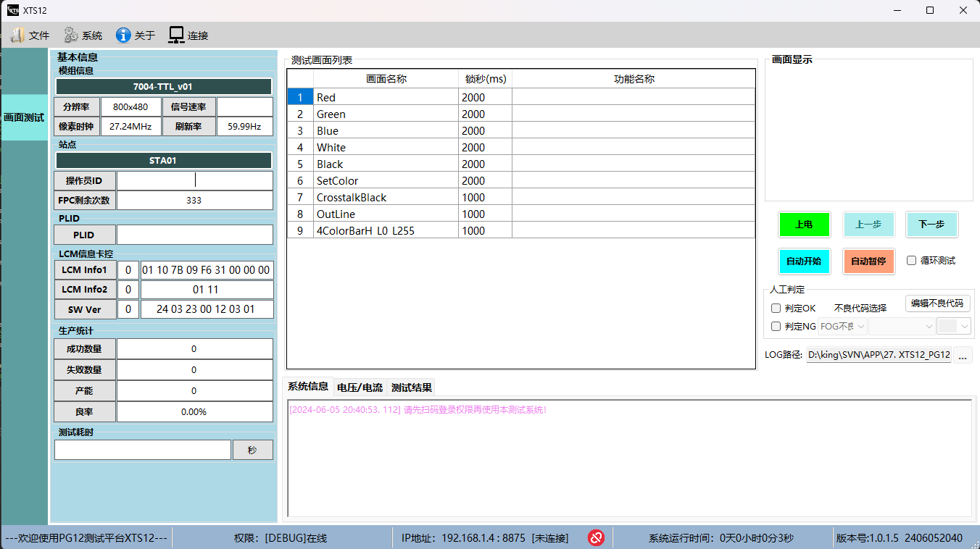Click the 自动开始 button
The width and height of the screenshot is (980, 549).
(803, 261)
